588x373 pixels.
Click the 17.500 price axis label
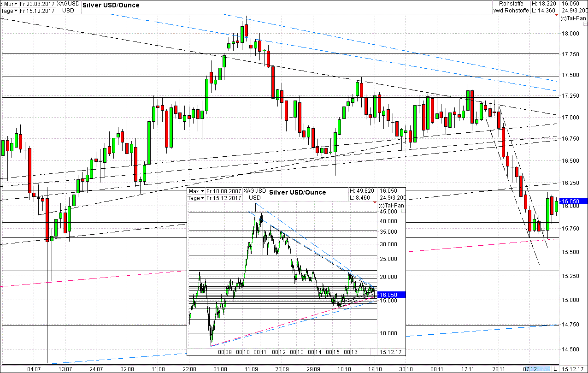pos(570,75)
